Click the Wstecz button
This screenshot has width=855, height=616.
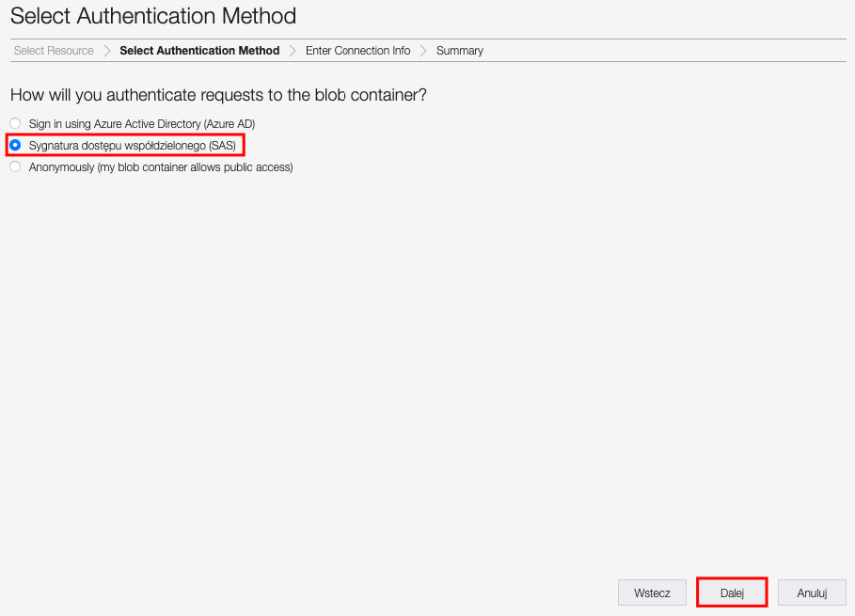pos(652,592)
